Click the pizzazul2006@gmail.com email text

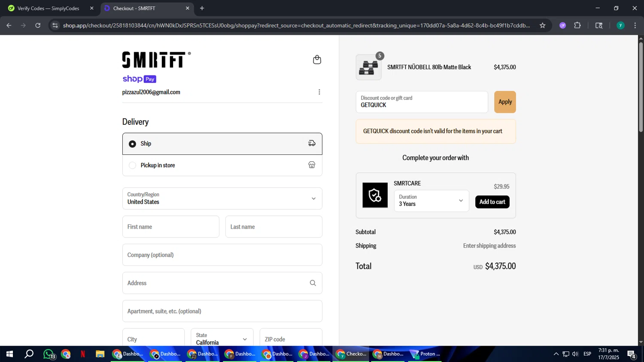[151, 92]
